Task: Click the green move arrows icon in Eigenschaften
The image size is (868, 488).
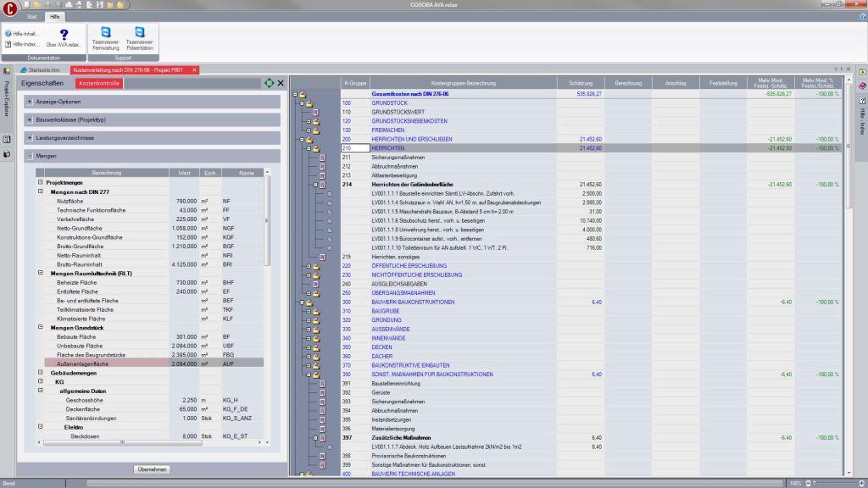Action: pos(269,83)
